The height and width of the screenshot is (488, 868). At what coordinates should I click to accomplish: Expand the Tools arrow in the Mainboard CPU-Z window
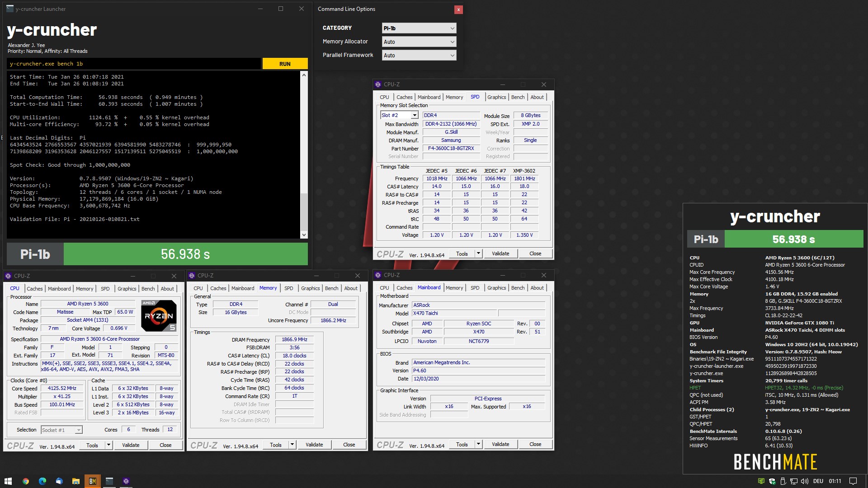478,444
